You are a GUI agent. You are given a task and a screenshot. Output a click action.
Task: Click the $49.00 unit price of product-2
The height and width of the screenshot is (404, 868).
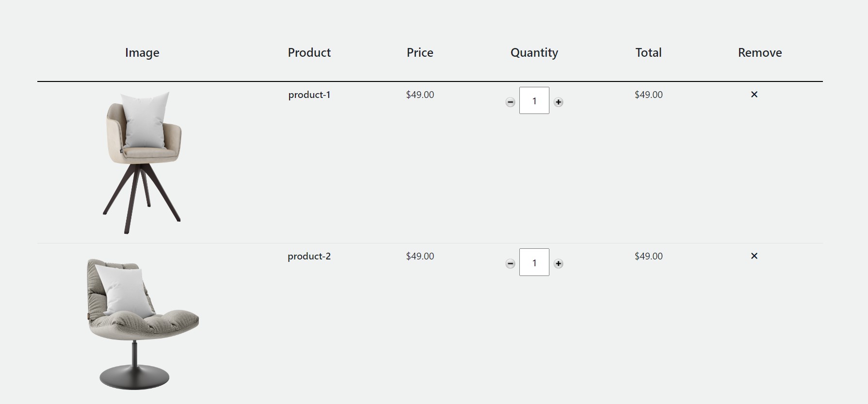420,257
